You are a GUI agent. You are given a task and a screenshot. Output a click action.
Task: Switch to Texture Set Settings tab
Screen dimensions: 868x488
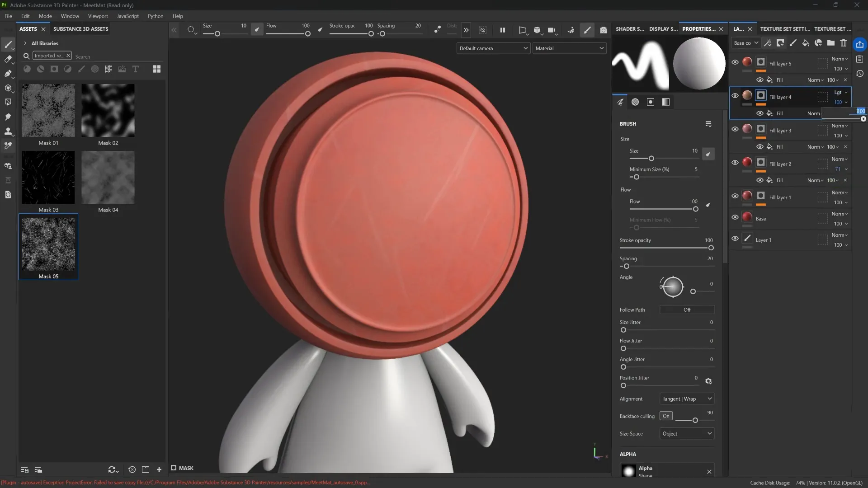pos(785,29)
